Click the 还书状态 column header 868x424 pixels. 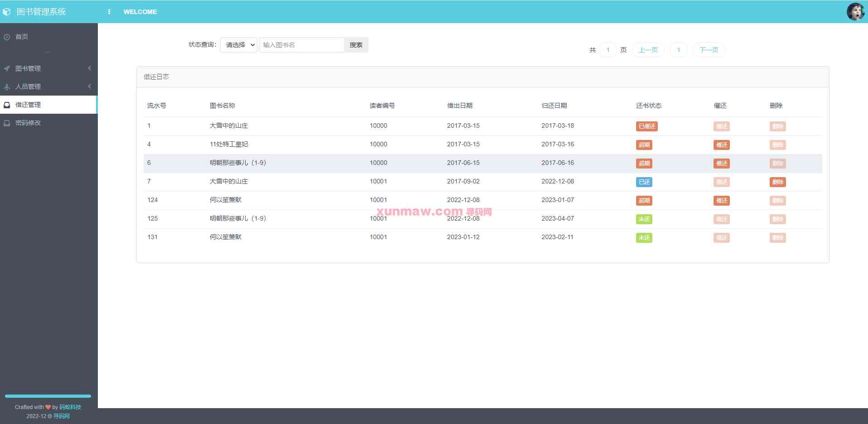click(649, 106)
